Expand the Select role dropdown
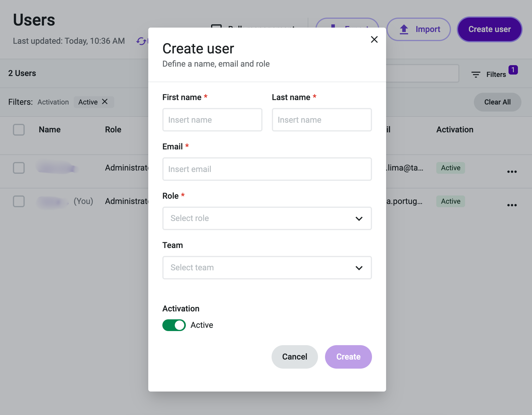The height and width of the screenshot is (415, 532). [x=267, y=218]
